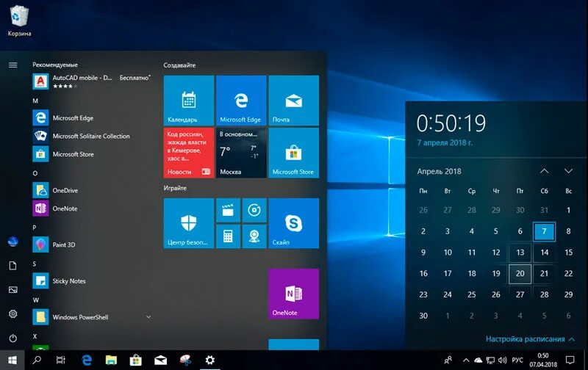The height and width of the screenshot is (370, 588).
Task: Open the Новости news tile
Action: pyautogui.click(x=189, y=153)
